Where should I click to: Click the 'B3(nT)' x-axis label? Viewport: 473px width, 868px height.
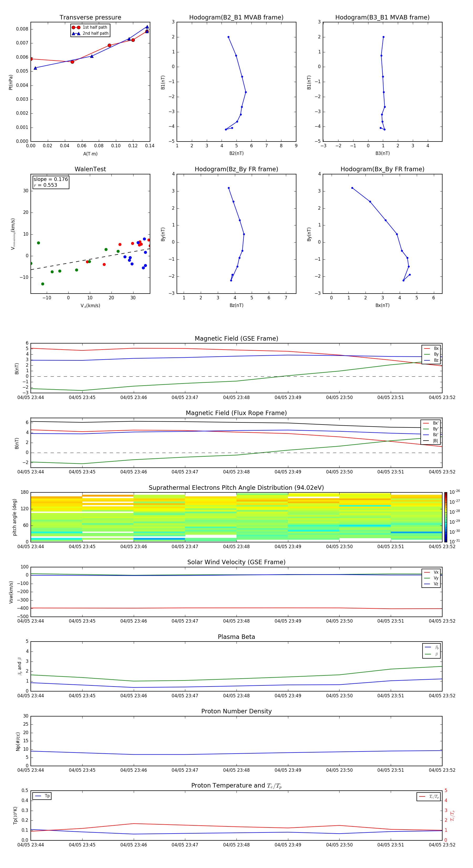pos(382,153)
